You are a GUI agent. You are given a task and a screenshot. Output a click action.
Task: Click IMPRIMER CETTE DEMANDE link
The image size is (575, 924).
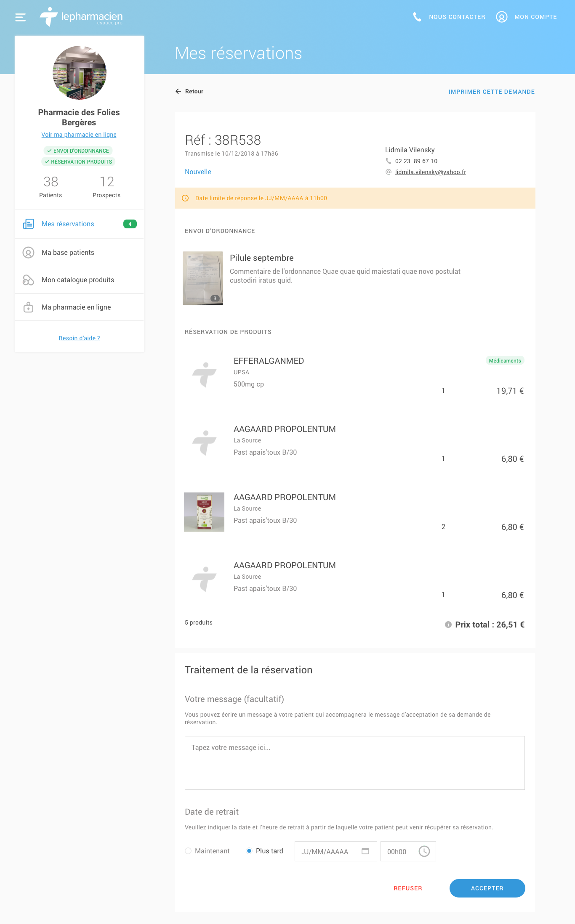492,92
